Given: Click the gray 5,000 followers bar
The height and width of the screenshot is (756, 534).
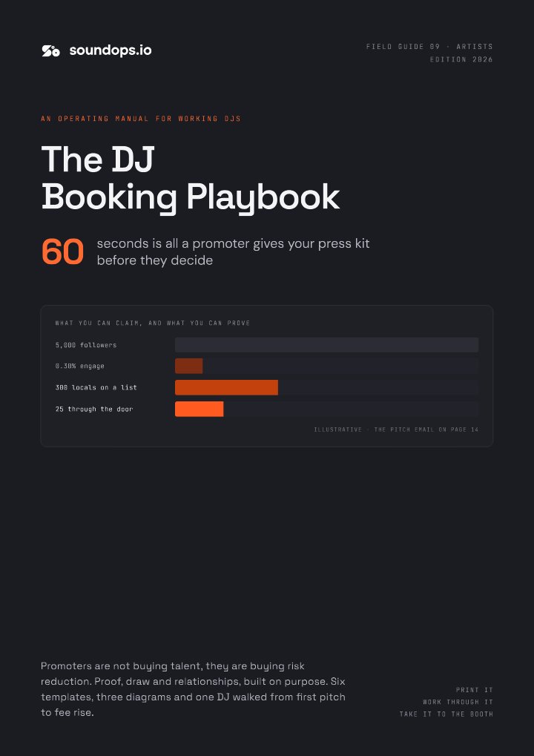Looking at the screenshot, I should tap(327, 345).
